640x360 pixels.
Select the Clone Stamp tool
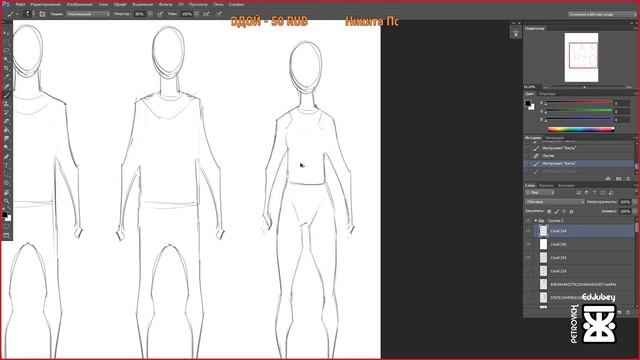7,104
